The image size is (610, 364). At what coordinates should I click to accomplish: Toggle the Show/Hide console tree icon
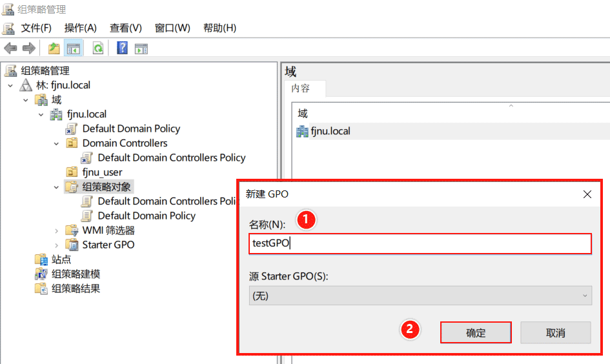coord(74,48)
